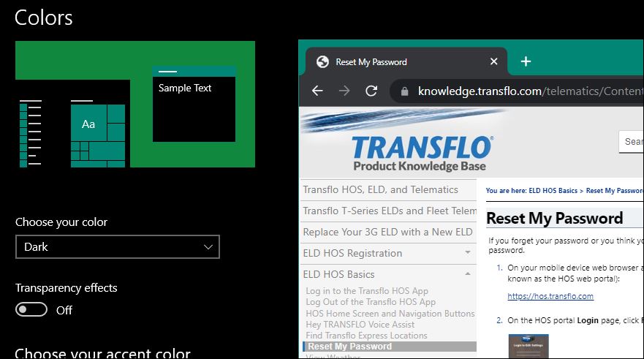Screen dimensions: 644x359
Task: Click the Sample Text preview window
Action: [194, 105]
